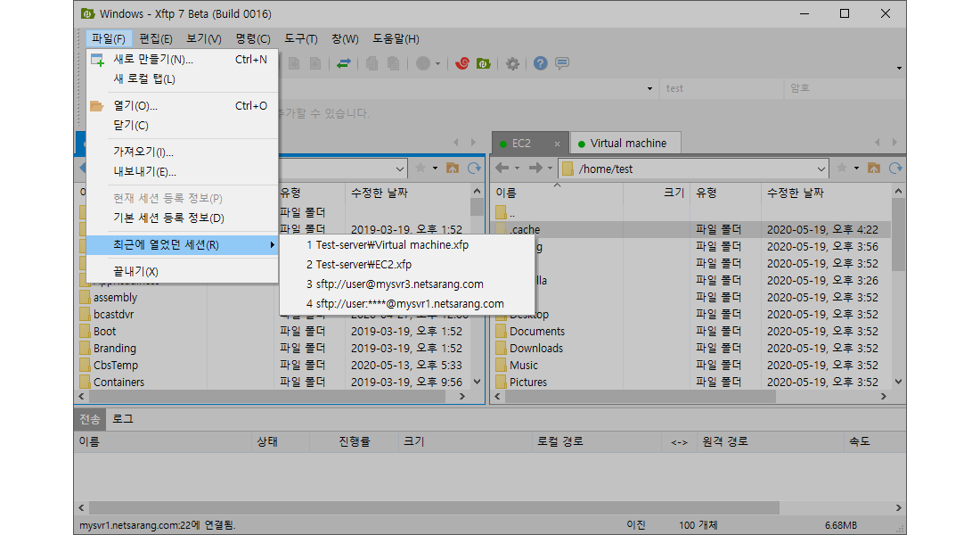This screenshot has width=980, height=535.
Task: Click the local pane bookmark star
Action: point(421,168)
